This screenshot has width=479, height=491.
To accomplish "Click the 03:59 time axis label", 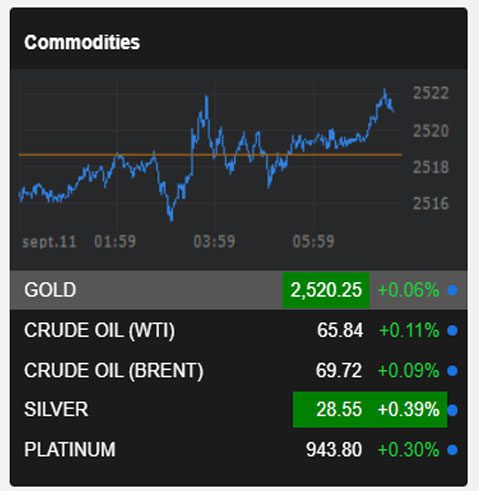I will click(x=214, y=241).
